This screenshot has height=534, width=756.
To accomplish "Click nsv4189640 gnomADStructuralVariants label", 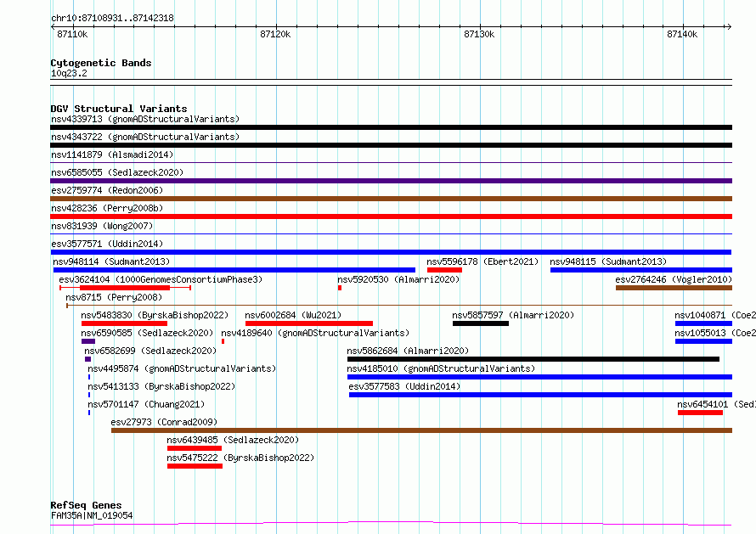I will (315, 333).
